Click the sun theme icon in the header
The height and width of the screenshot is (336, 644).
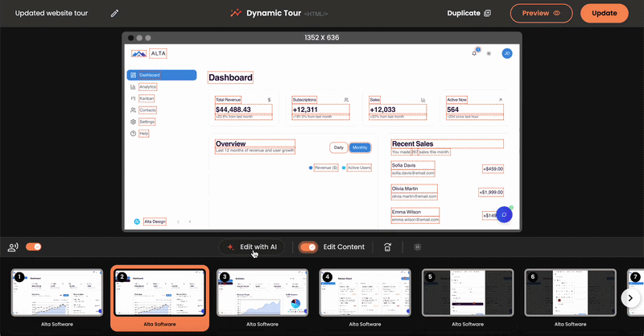tap(489, 53)
